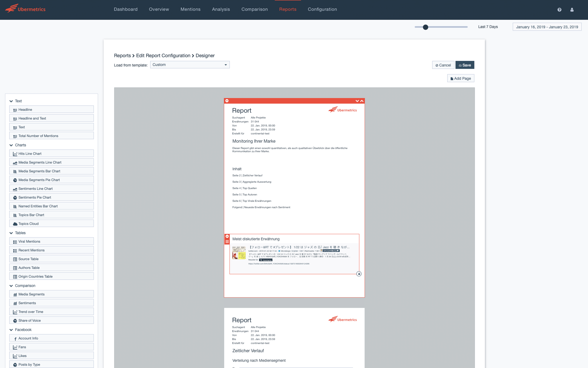Select the Hits Line Chart icon
The width and height of the screenshot is (588, 368).
click(15, 154)
